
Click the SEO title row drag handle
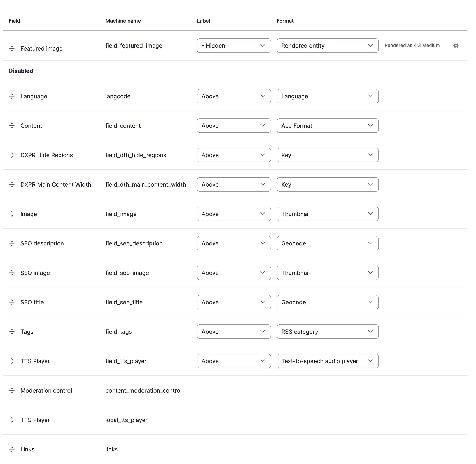(12, 302)
